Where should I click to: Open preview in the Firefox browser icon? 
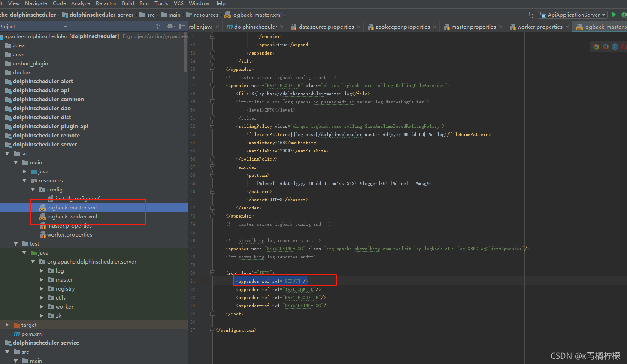[x=606, y=47]
